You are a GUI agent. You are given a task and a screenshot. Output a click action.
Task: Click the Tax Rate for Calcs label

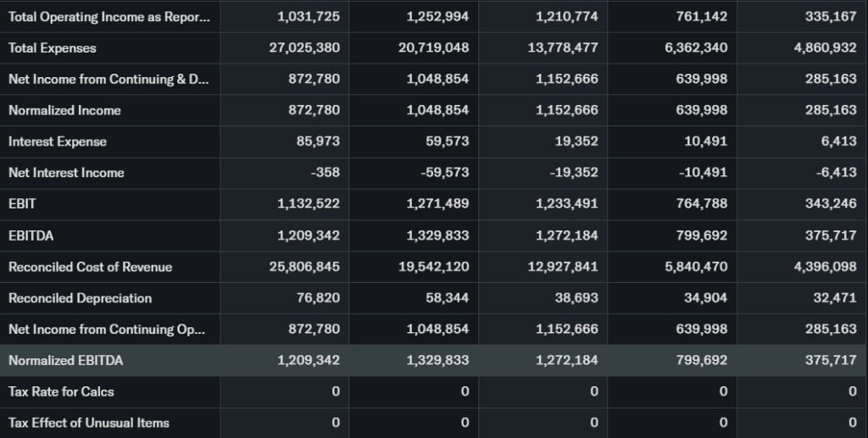(61, 391)
